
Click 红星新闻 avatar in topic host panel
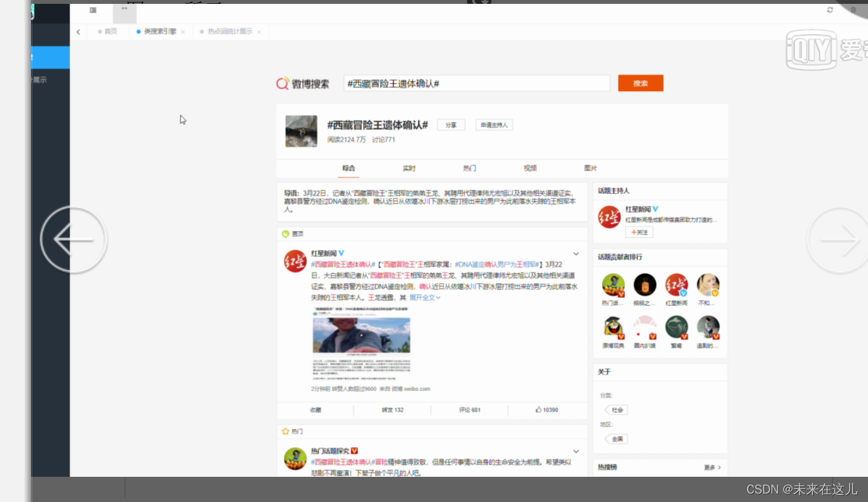click(609, 216)
